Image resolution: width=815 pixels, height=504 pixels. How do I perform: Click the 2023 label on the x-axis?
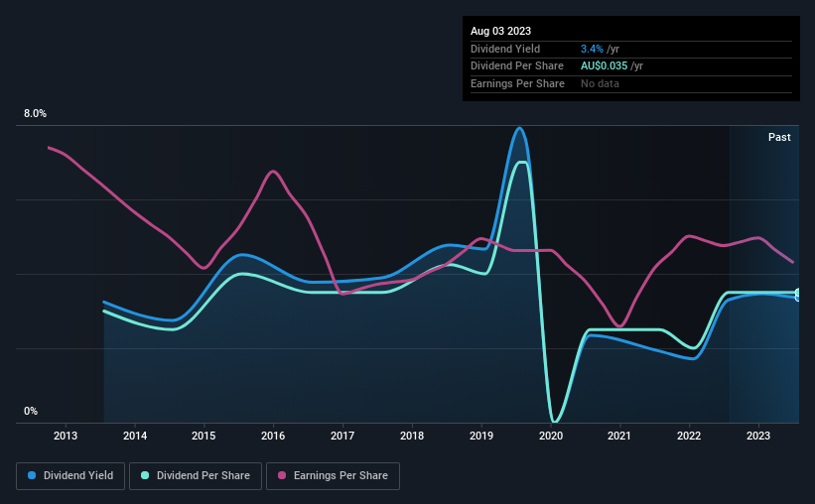(758, 436)
